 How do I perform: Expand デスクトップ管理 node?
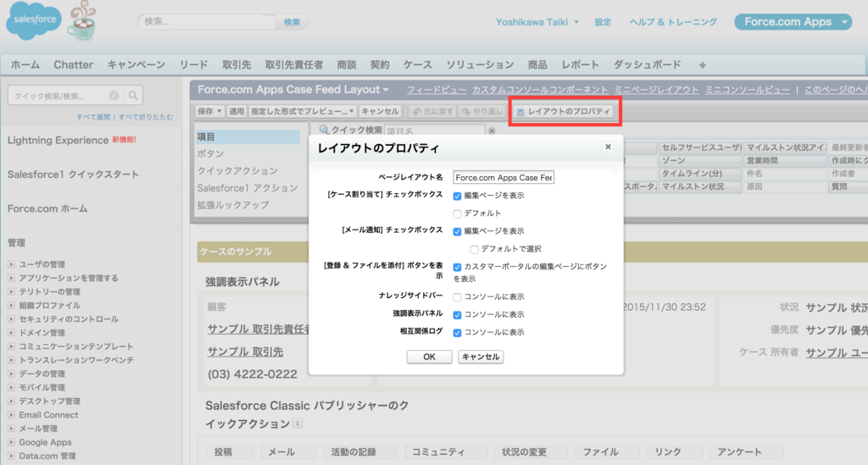coord(11,401)
